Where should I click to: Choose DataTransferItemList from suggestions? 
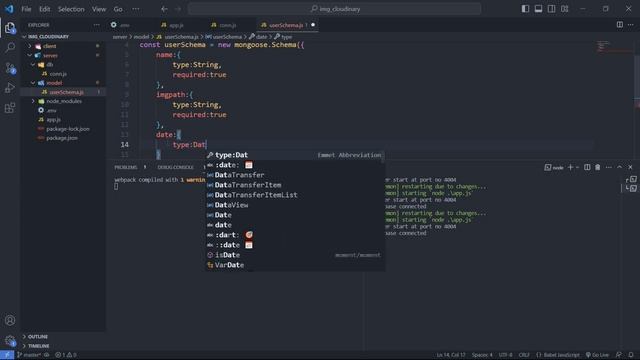294,195
